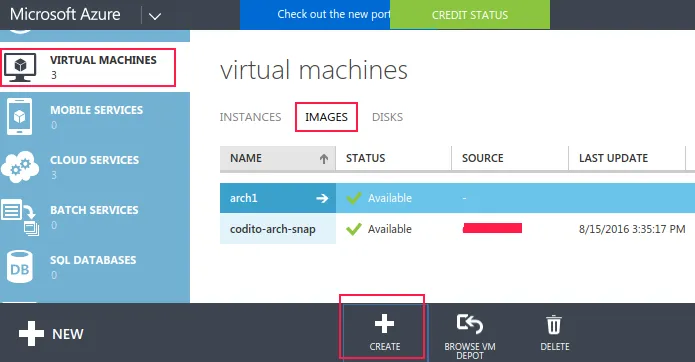Click the dash in arch1 SOURCE cell
The image size is (695, 362).
tap(464, 198)
